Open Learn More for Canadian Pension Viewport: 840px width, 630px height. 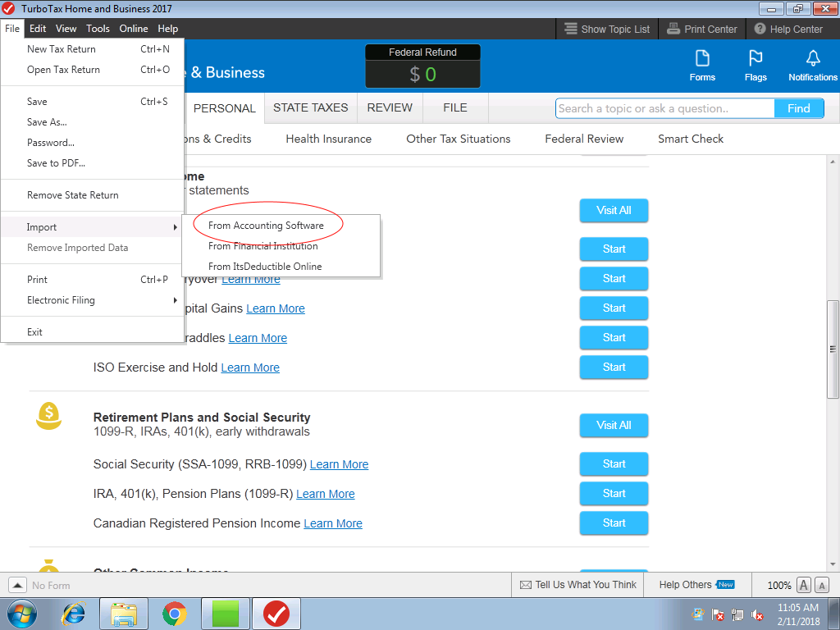[x=333, y=523]
